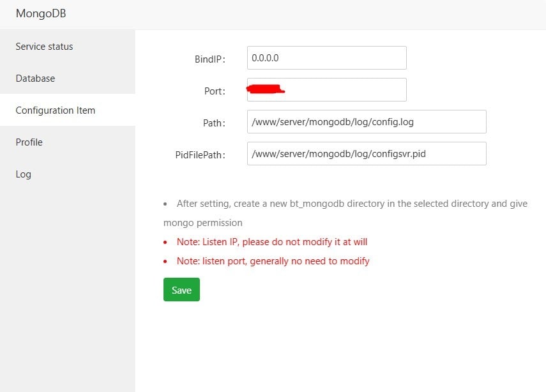Screen dimensions: 546x392
Task: Focus the Port input field
Action: [345, 90]
